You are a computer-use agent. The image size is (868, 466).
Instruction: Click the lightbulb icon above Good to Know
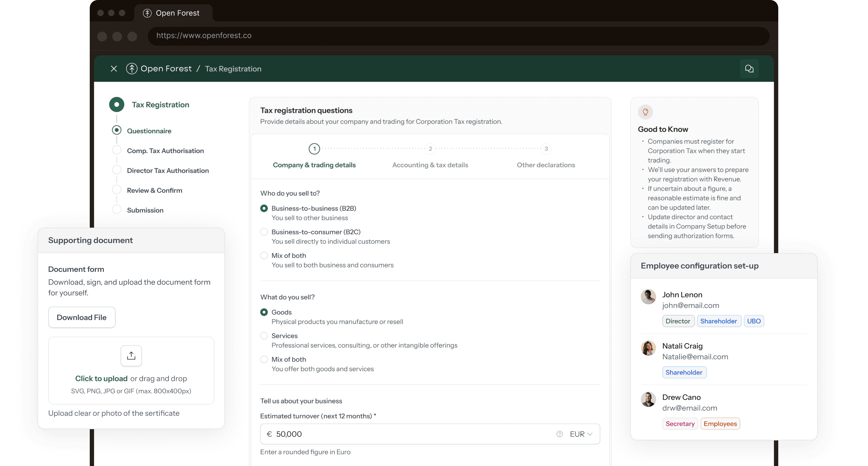point(645,112)
